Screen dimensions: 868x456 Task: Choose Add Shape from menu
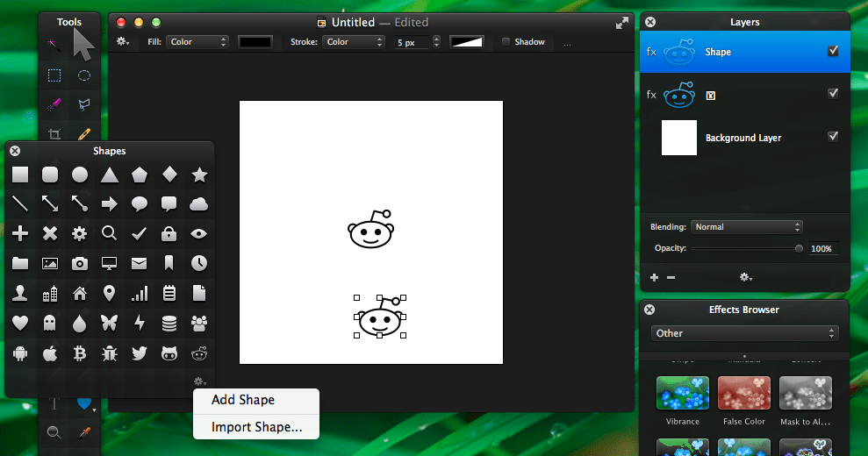[243, 400]
